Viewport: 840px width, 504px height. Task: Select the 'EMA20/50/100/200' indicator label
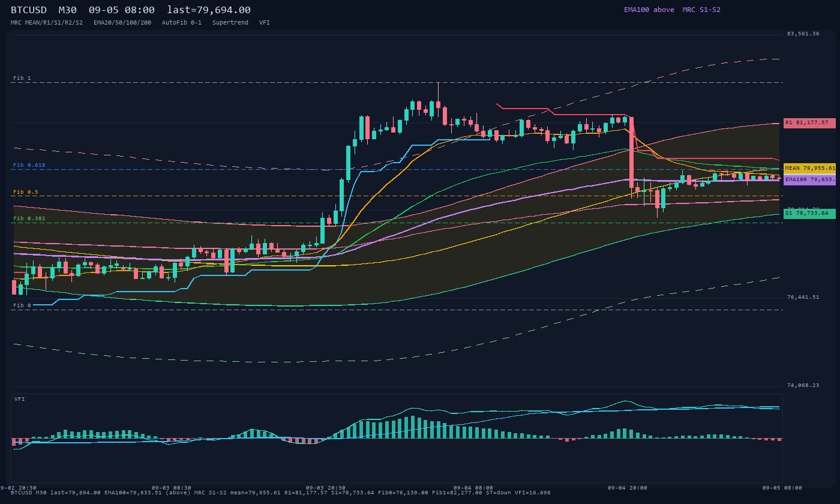[122, 23]
